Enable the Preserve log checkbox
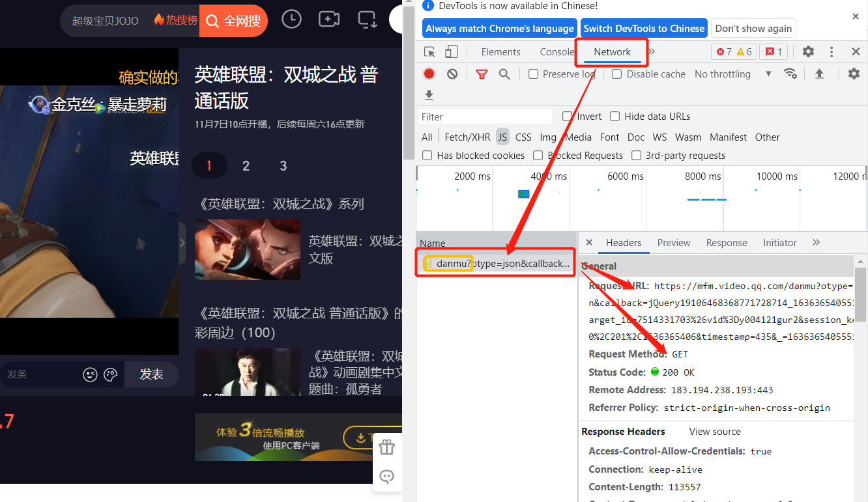Screen dimensions: 868x502 533,74
